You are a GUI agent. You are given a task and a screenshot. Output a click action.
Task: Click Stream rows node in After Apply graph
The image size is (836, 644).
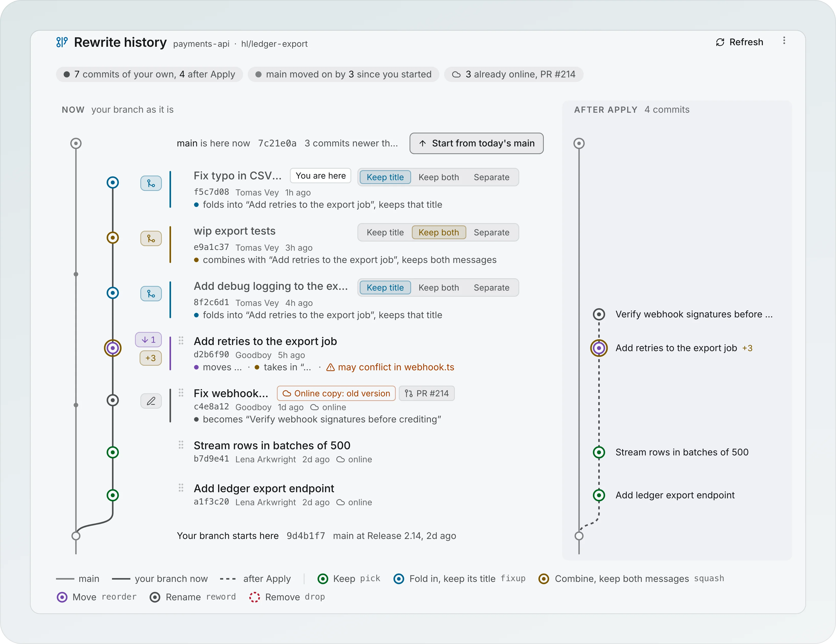pos(599,452)
